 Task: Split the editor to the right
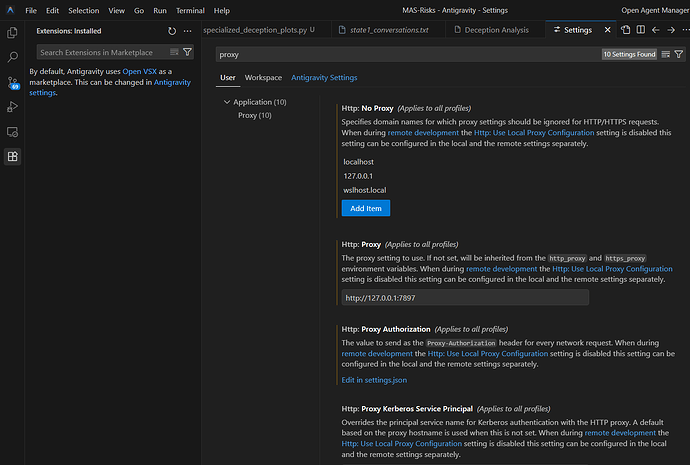641,30
